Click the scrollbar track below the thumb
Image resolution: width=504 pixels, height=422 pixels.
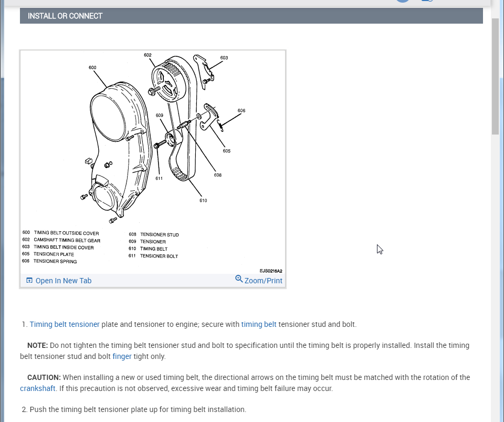[x=495, y=263]
